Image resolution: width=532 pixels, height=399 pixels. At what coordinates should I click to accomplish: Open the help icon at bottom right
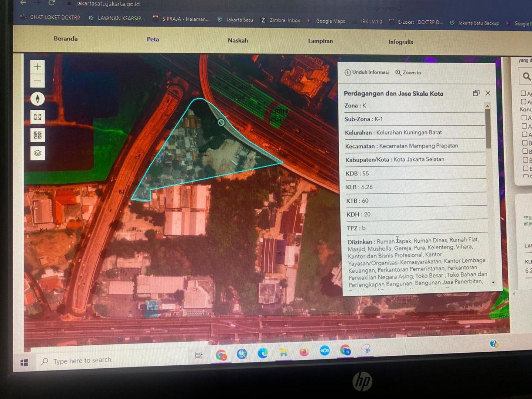[x=494, y=344]
